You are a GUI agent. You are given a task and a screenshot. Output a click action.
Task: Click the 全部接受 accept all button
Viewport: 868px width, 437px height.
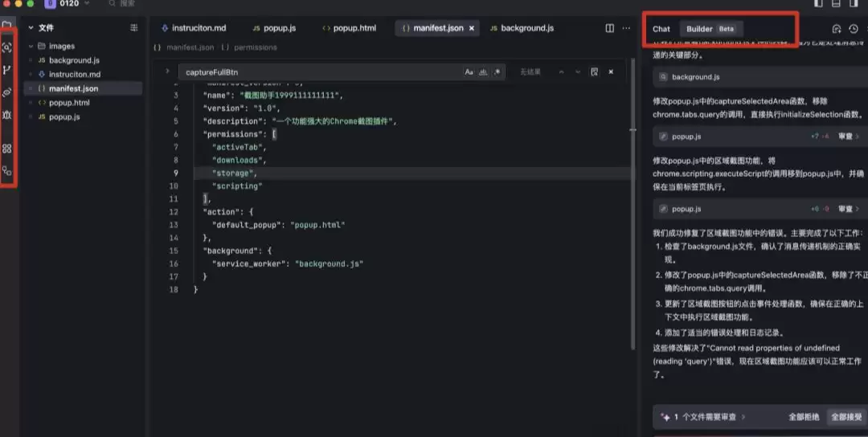[846, 417]
